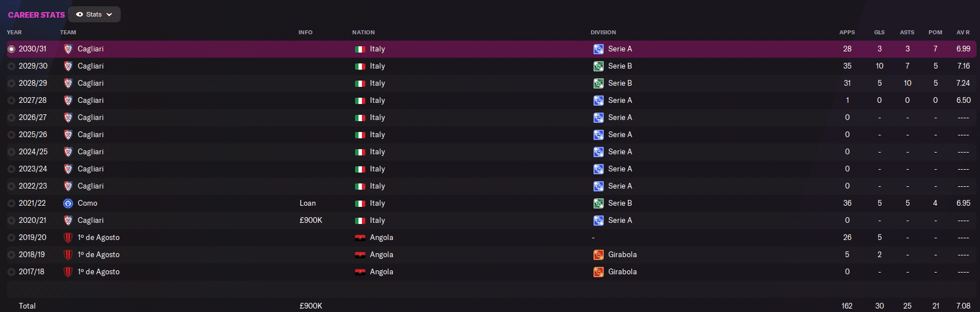980x312 pixels.
Task: Select the 2029/30 season radio button
Action: 11,66
